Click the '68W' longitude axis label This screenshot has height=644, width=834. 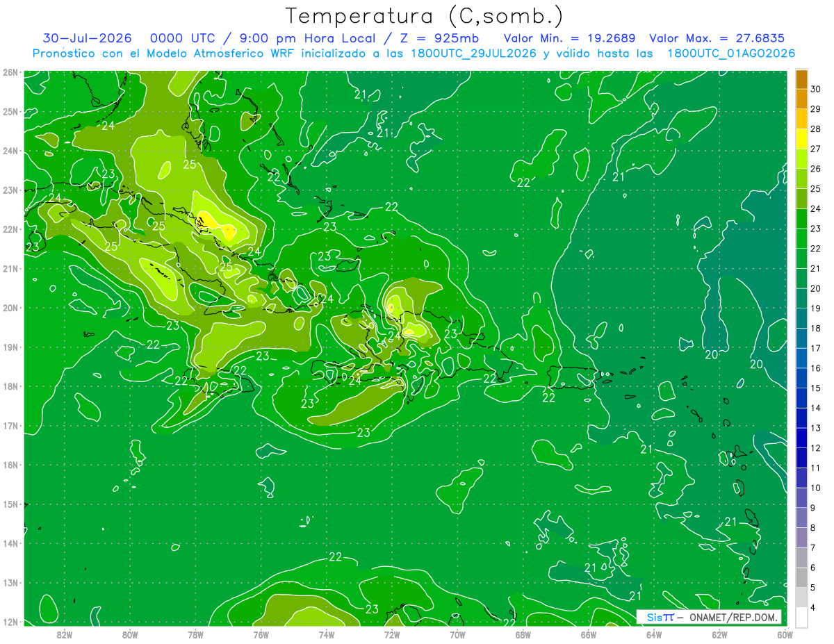[523, 634]
